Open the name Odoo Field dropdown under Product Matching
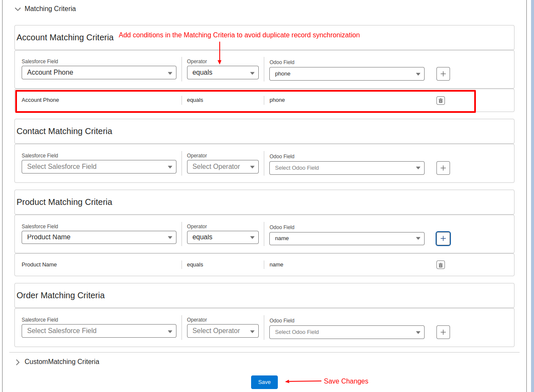534x392 pixels. coord(347,238)
